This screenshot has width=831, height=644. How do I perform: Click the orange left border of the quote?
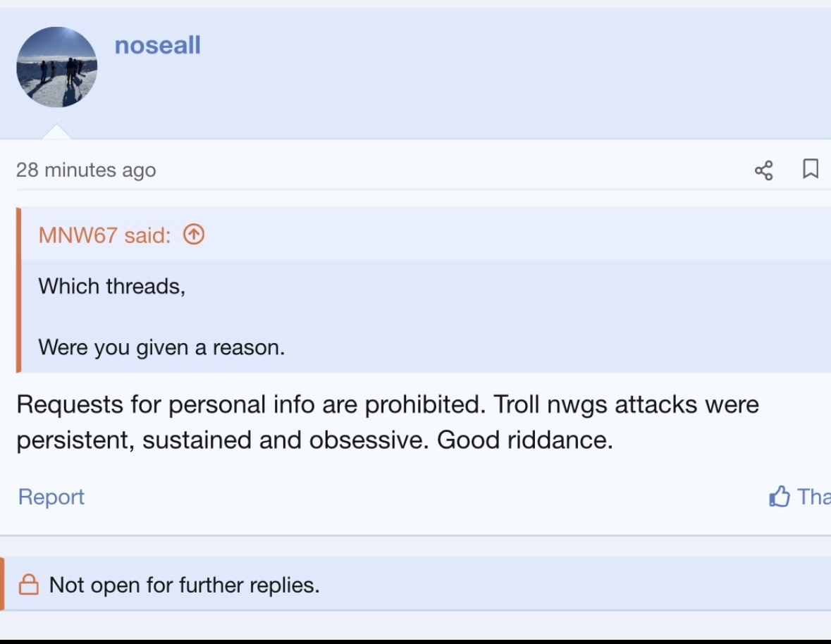tap(19, 290)
